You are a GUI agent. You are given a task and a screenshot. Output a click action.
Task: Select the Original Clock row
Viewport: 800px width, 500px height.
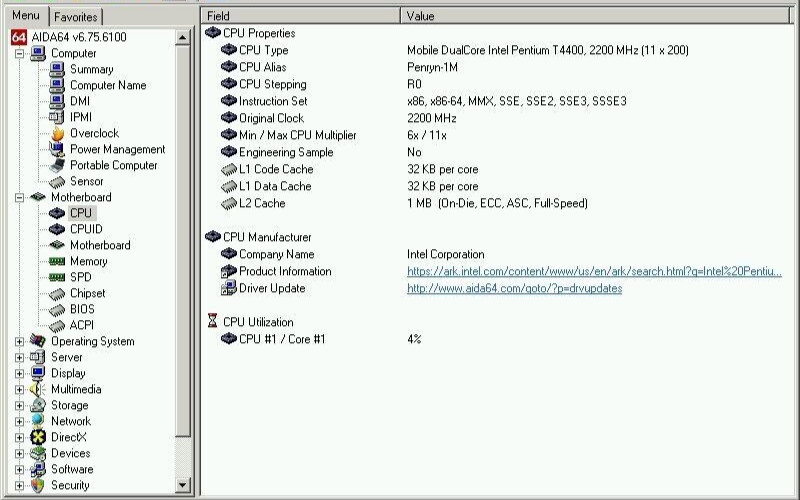tap(495, 118)
